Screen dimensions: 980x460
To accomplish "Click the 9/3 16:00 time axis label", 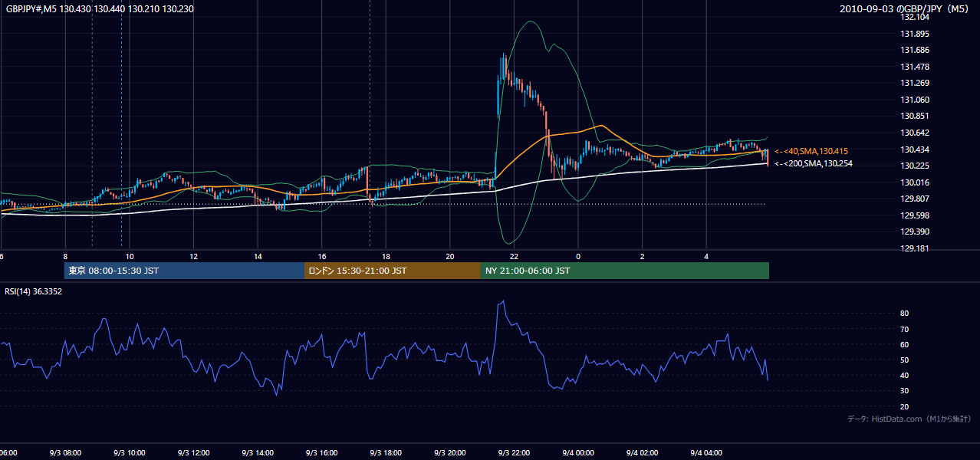I will click(x=322, y=453).
